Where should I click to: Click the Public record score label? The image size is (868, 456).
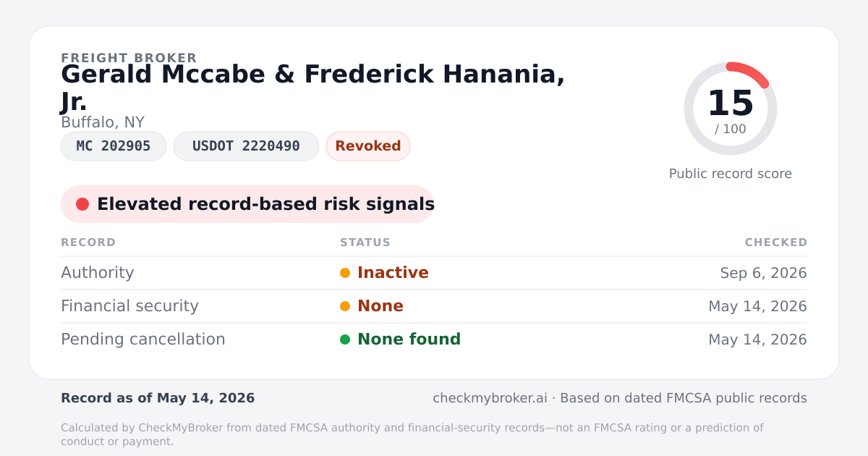(x=731, y=174)
